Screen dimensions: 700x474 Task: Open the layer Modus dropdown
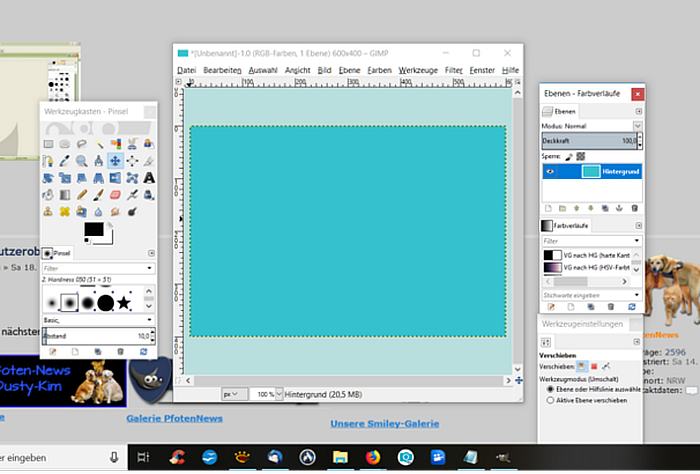[x=637, y=127]
